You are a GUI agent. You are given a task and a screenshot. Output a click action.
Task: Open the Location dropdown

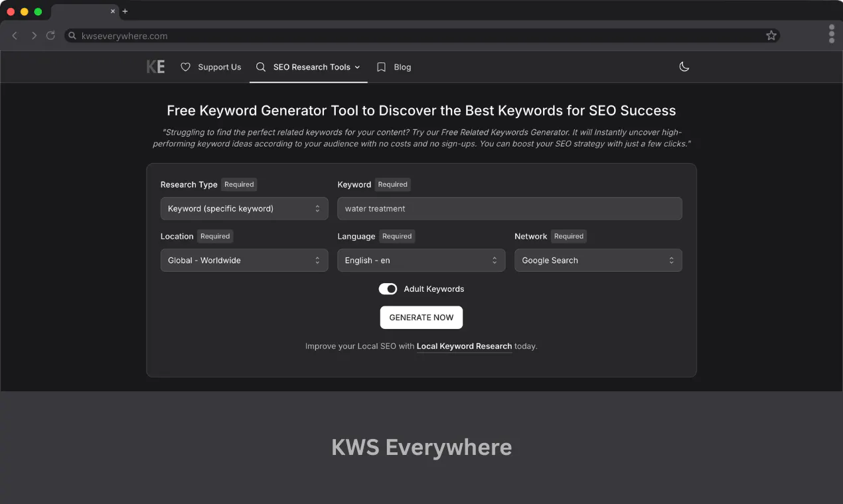click(x=244, y=260)
